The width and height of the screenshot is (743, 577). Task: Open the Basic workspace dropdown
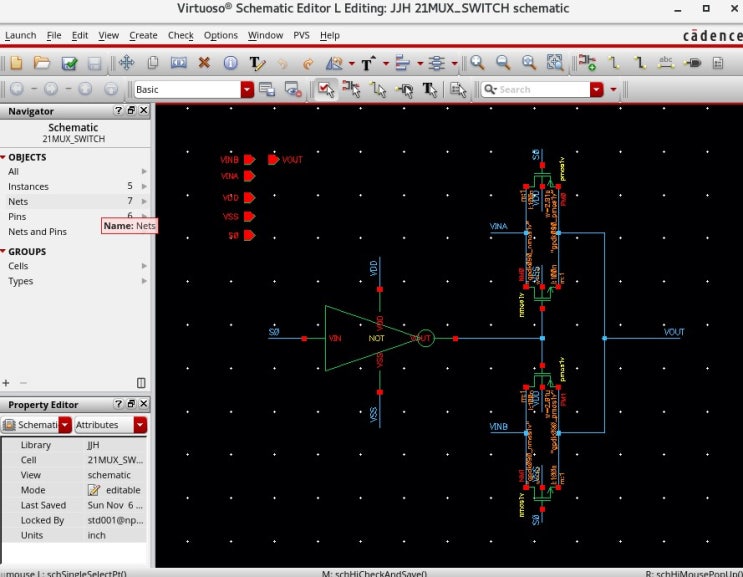click(247, 90)
